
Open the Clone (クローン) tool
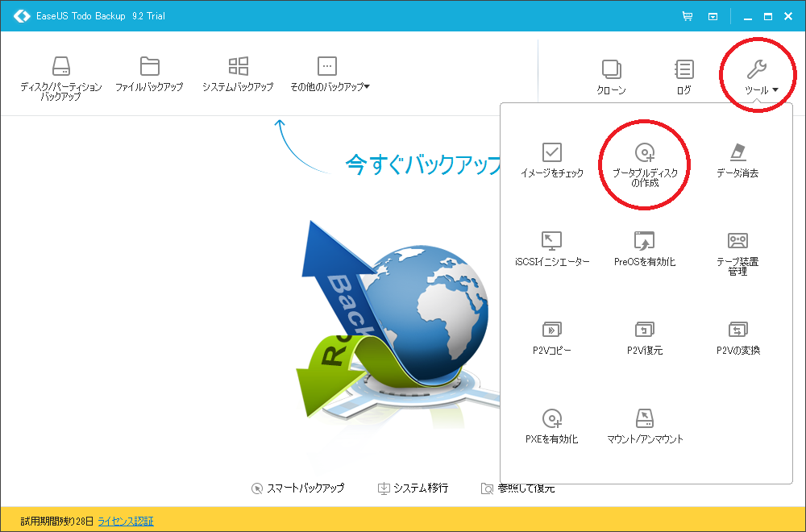click(611, 77)
